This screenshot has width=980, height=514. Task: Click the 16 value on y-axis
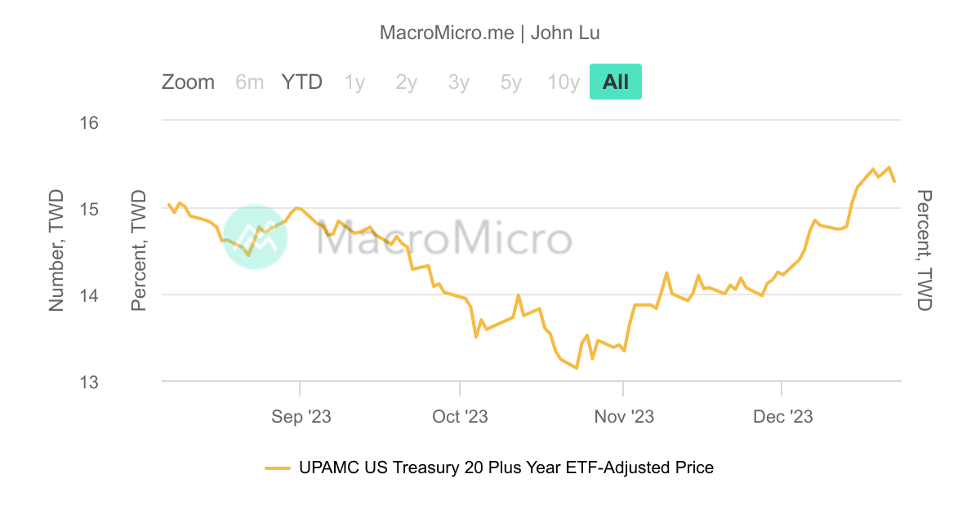pos(88,123)
